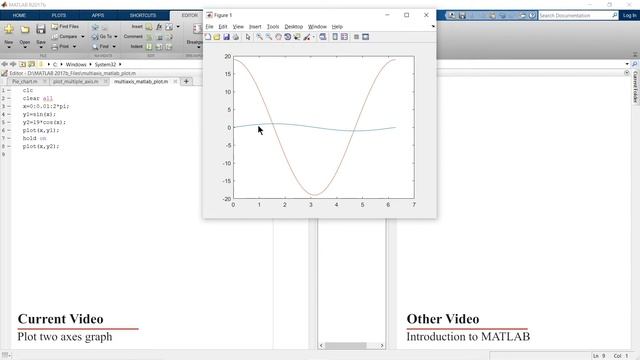Click the Browse for folder icon
This screenshot has width=640, height=360.
click(x=31, y=64)
